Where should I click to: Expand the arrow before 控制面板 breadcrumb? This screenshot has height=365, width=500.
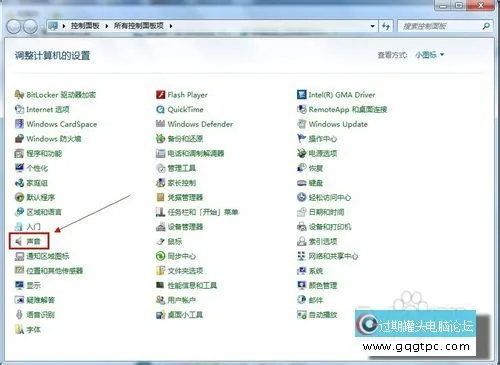pyautogui.click(x=64, y=26)
